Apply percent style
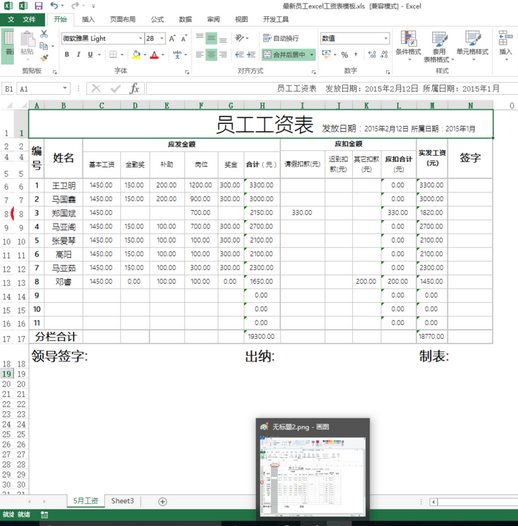 (345, 55)
